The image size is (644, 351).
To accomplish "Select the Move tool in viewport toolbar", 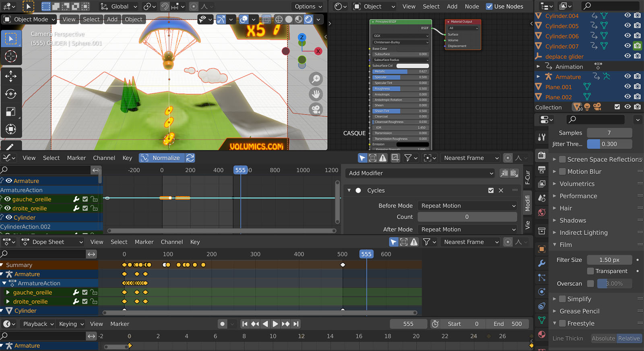I will 11,76.
